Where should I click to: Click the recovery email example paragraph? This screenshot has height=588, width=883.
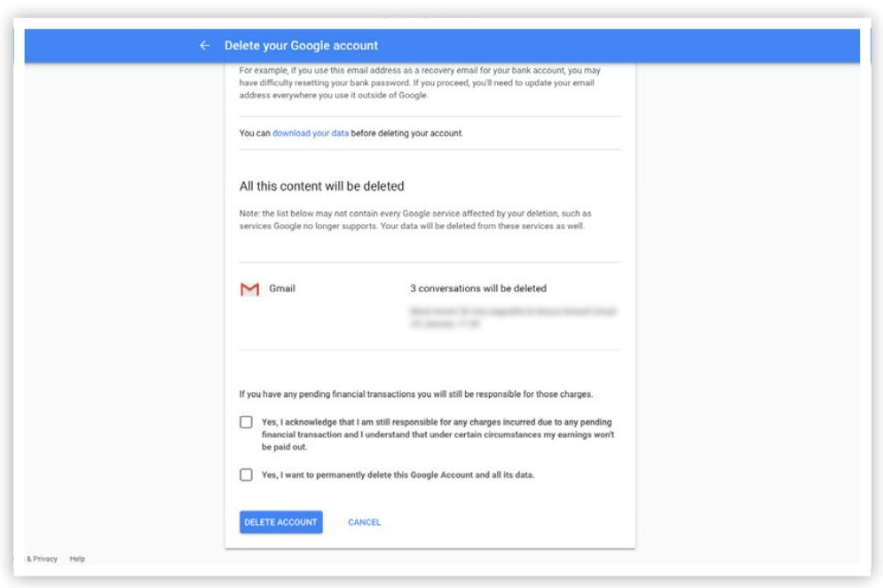click(x=417, y=83)
